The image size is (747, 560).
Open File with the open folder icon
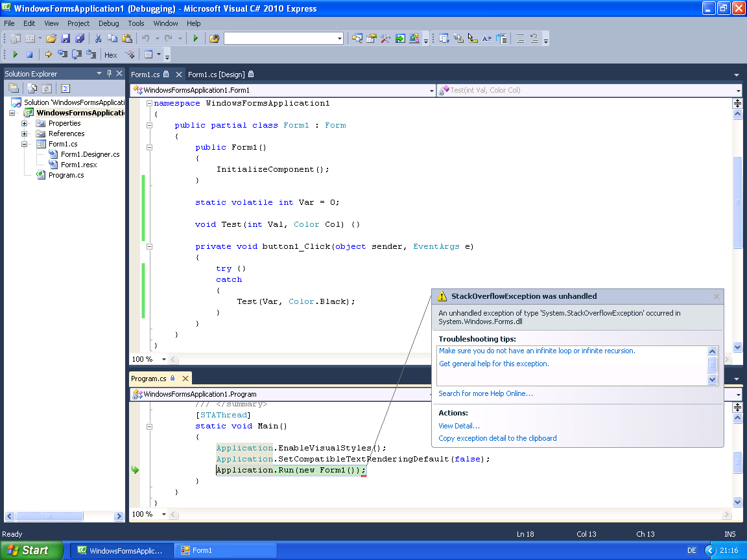[x=51, y=39]
